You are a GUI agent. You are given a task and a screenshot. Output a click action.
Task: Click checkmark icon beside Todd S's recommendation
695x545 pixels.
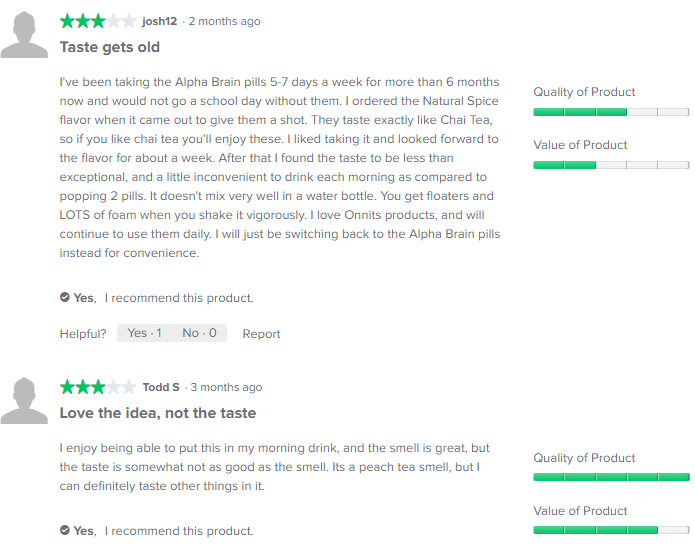(65, 530)
